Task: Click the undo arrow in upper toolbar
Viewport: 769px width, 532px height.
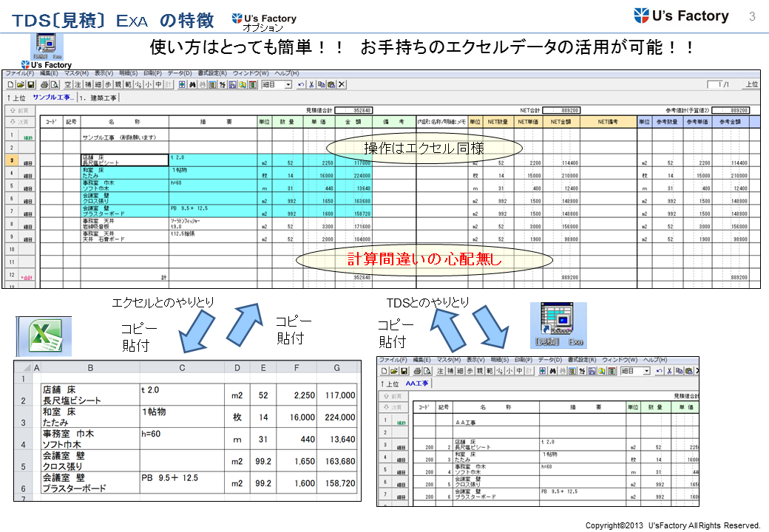Action: tap(301, 84)
